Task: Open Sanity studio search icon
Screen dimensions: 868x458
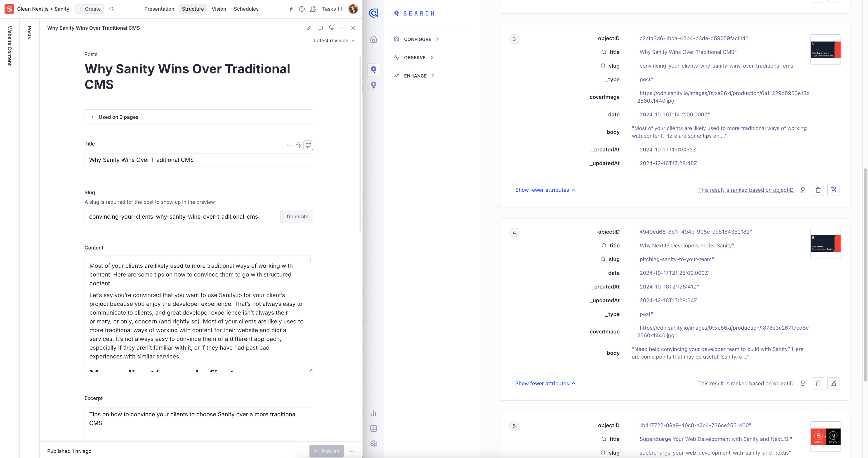Action: pyautogui.click(x=111, y=9)
